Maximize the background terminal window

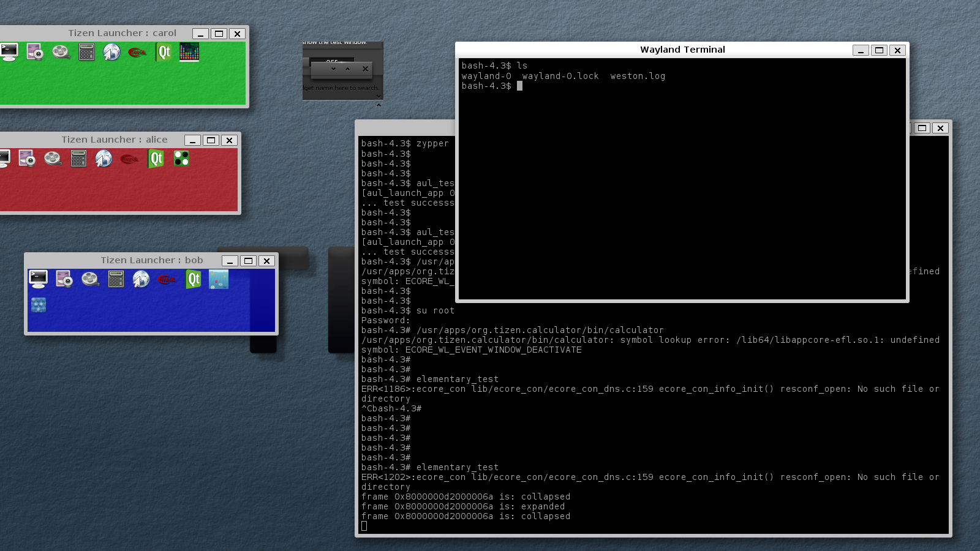pyautogui.click(x=922, y=128)
